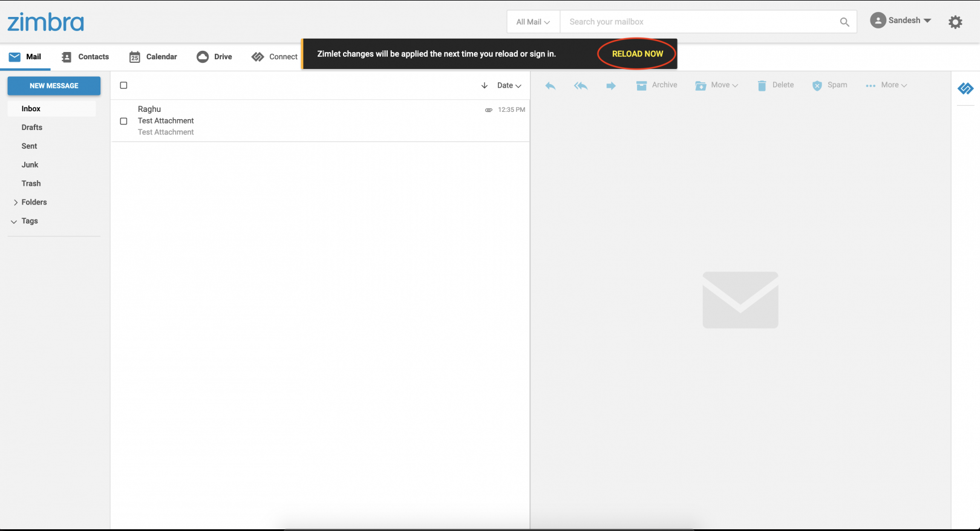Click the Reply All double-arrow icon
This screenshot has height=531, width=980.
click(581, 86)
